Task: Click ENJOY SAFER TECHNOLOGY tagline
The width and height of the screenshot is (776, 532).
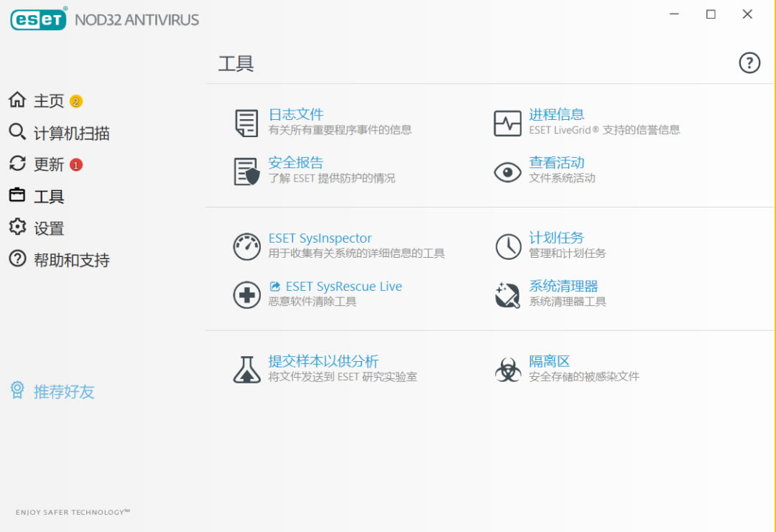Action: point(73,512)
